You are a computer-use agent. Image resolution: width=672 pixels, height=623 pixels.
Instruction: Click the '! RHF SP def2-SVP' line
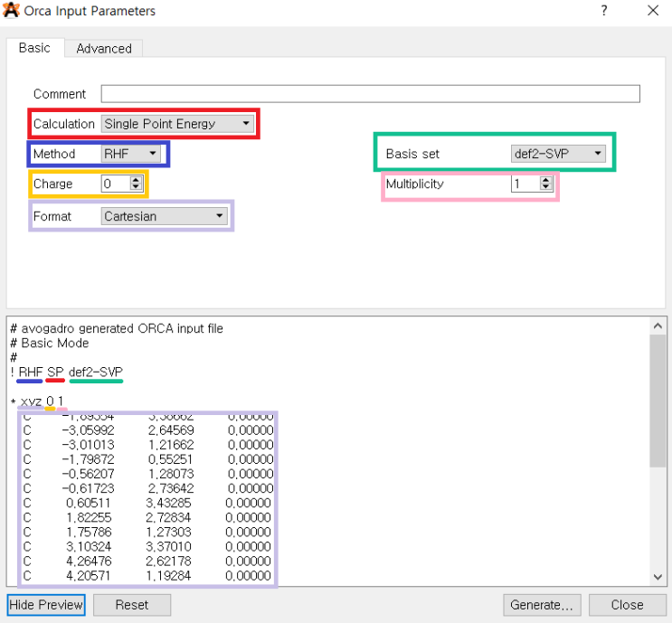[x=67, y=372]
